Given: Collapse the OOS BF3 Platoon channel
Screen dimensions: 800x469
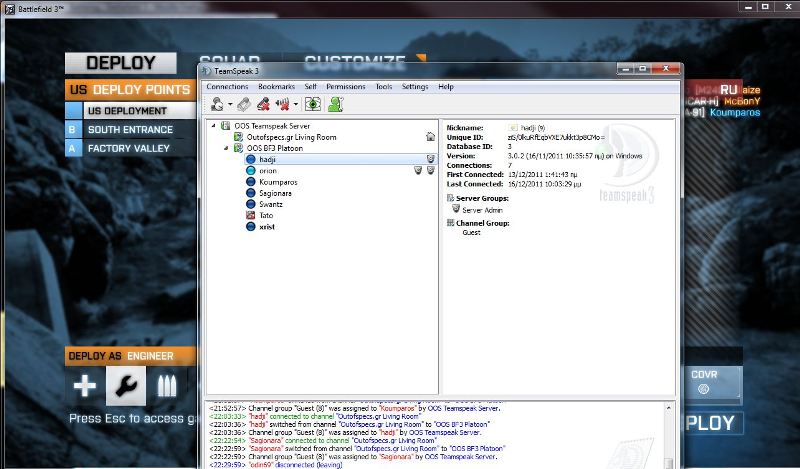Looking at the screenshot, I should [x=226, y=148].
